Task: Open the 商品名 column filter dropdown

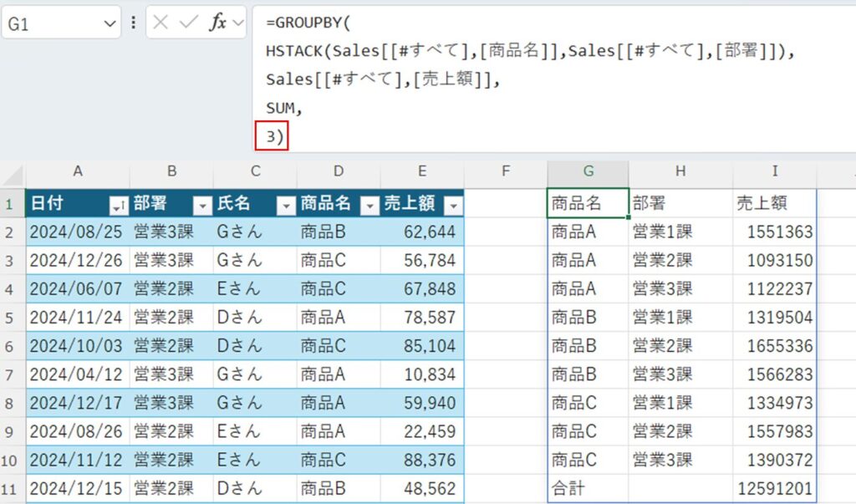Action: coord(369,206)
